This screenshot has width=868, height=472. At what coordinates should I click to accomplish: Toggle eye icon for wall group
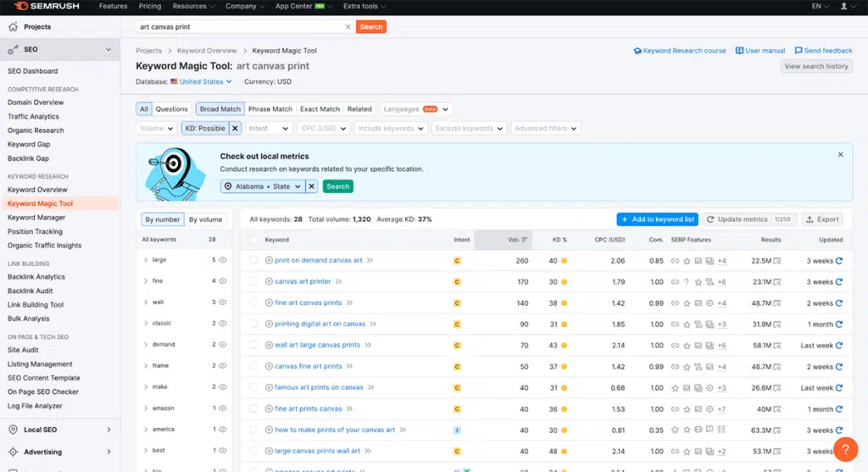pyautogui.click(x=223, y=303)
